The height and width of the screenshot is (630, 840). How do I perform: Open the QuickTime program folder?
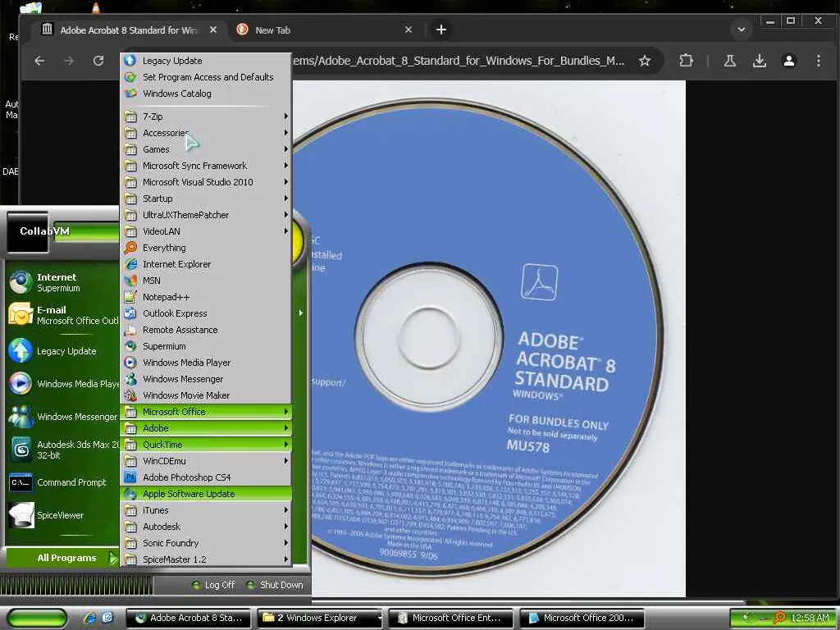206,445
